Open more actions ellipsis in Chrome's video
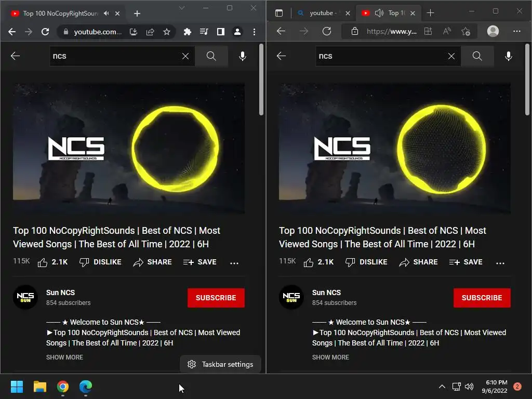 pos(234,263)
